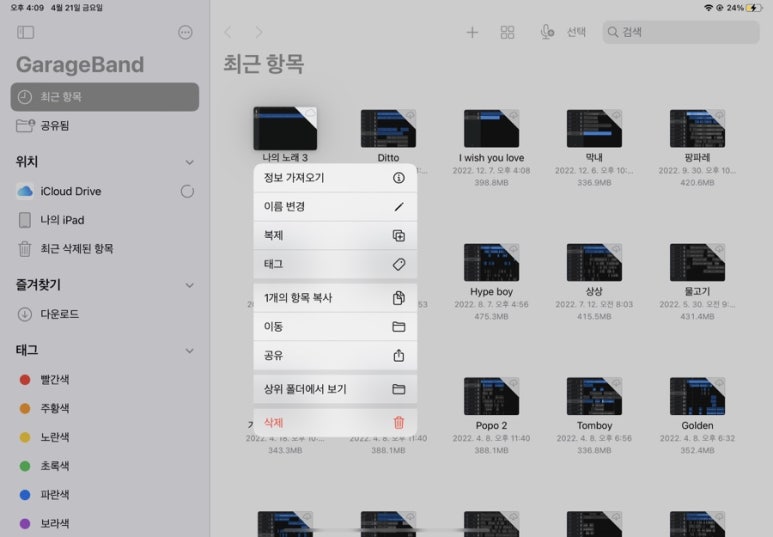Image resolution: width=773 pixels, height=537 pixels.
Task: Check the battery status icon
Action: 754,8
